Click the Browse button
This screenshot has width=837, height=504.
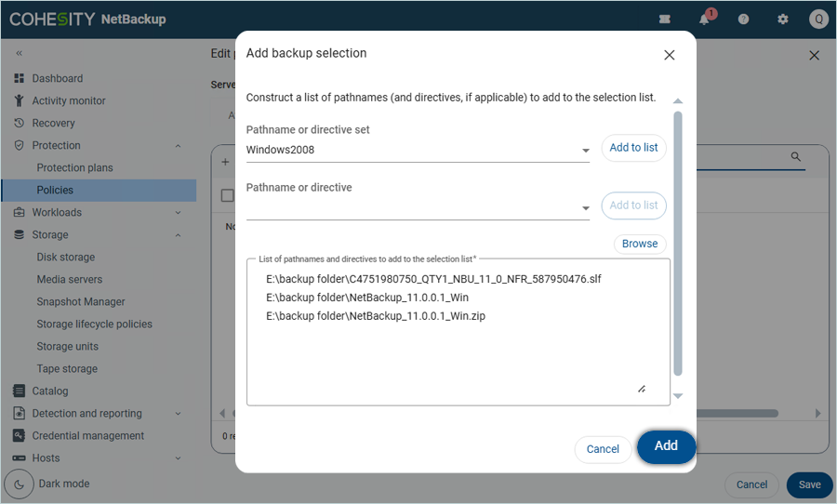click(640, 244)
